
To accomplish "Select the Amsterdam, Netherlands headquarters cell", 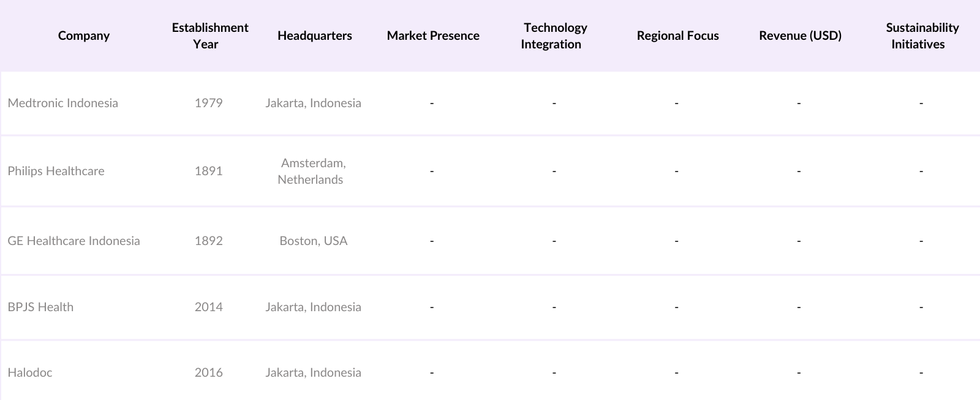I will point(312,171).
